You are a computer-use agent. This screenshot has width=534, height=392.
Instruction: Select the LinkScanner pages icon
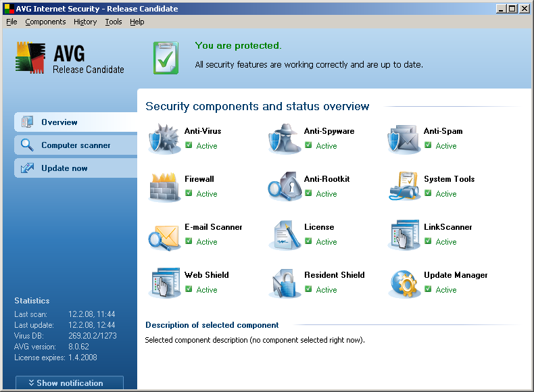pyautogui.click(x=404, y=235)
